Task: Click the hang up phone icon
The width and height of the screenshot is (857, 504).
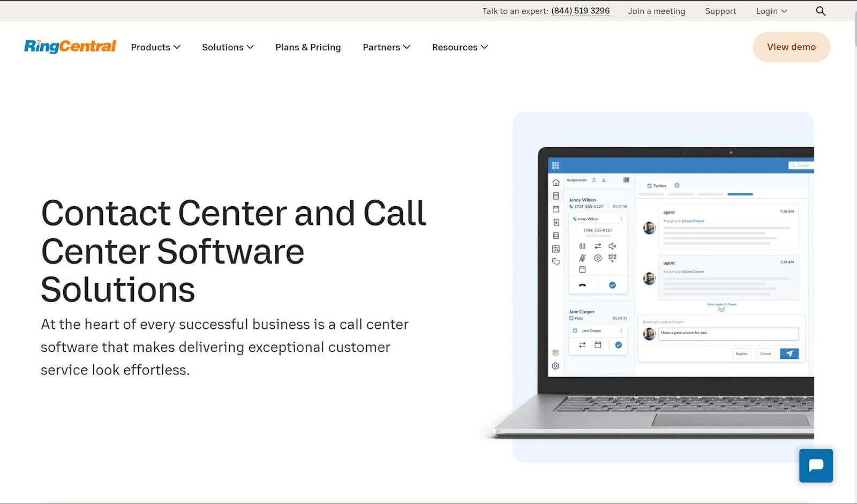Action: [582, 285]
